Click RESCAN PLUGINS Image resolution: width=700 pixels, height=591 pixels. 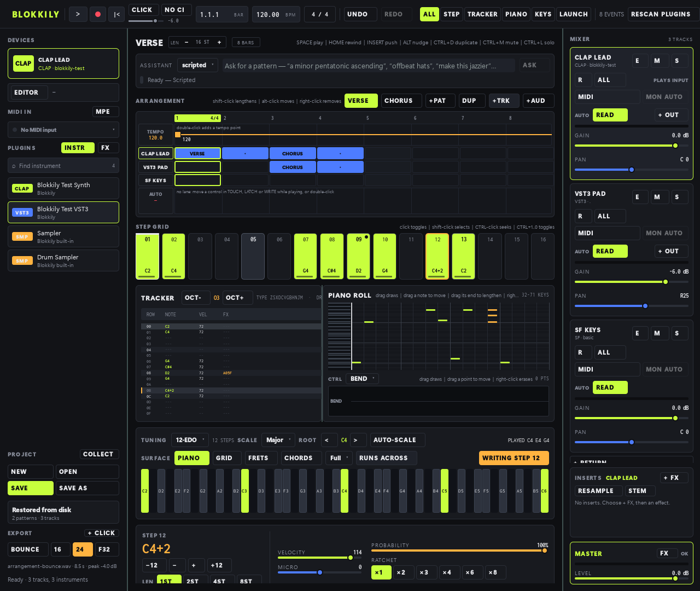663,14
